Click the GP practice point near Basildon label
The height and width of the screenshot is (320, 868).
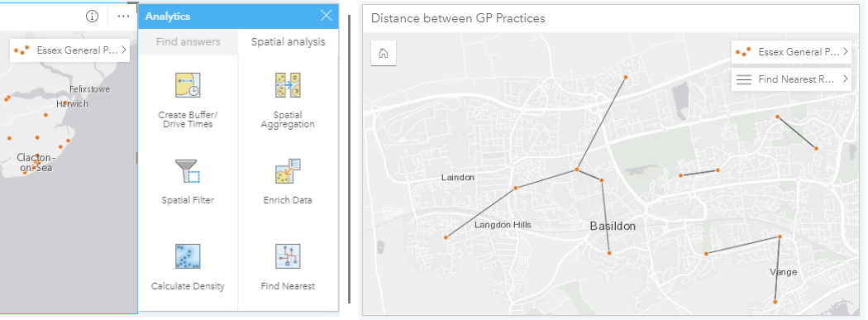(609, 253)
